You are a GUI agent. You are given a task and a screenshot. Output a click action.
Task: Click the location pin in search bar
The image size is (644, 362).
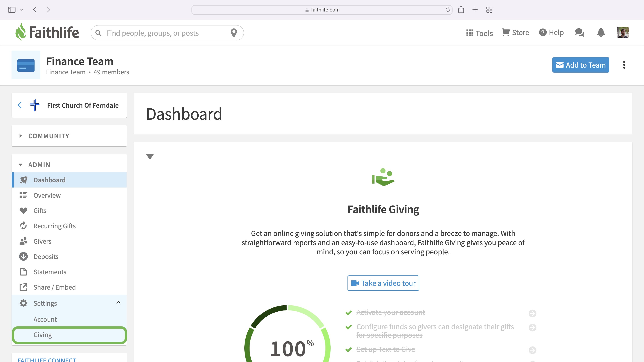[234, 33]
